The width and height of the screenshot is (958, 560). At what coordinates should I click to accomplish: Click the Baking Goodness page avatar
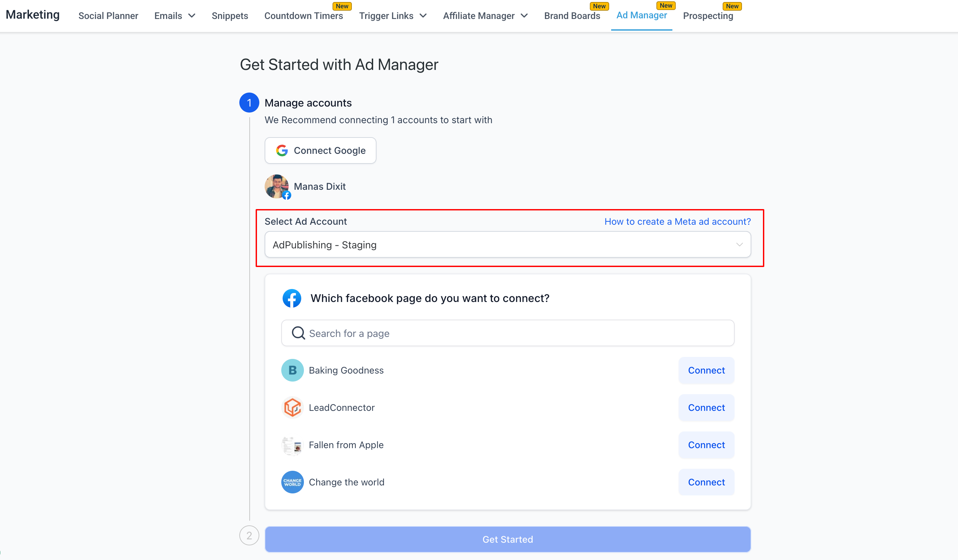[292, 370]
